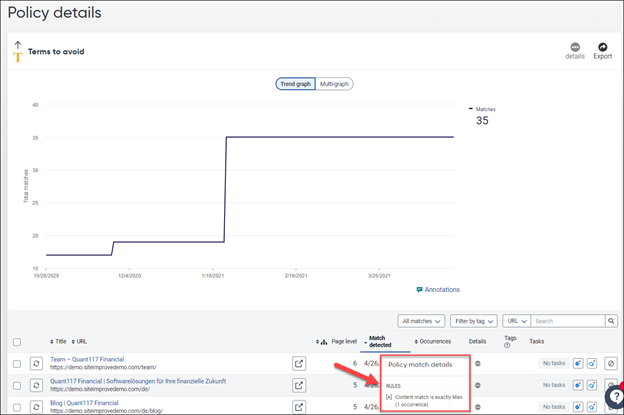Recheck the Softwarelösungen page row

pyautogui.click(x=36, y=385)
